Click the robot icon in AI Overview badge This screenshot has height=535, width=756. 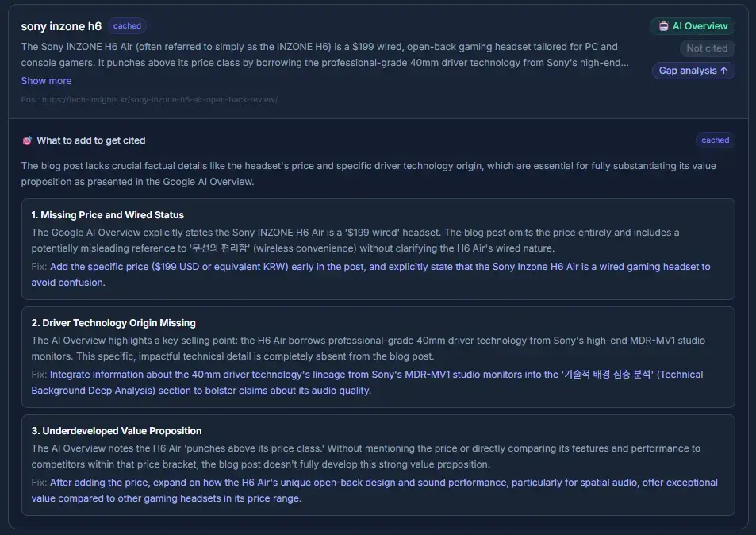coord(663,26)
